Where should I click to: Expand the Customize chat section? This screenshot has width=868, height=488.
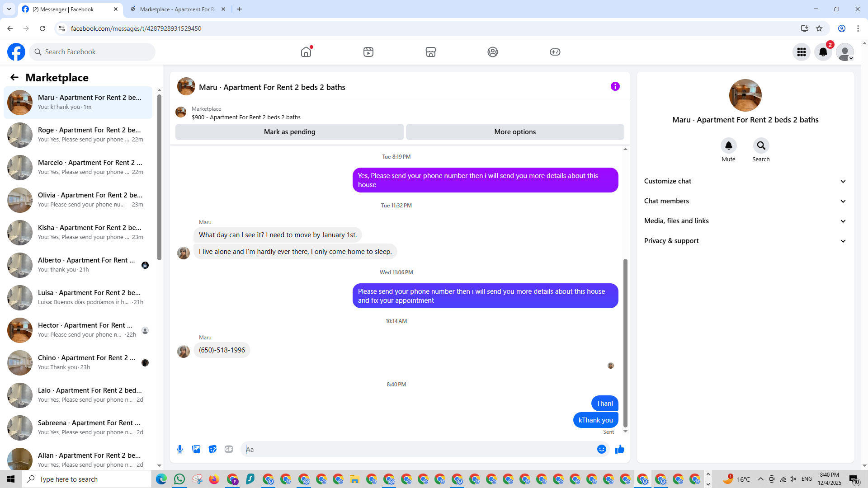(x=745, y=181)
